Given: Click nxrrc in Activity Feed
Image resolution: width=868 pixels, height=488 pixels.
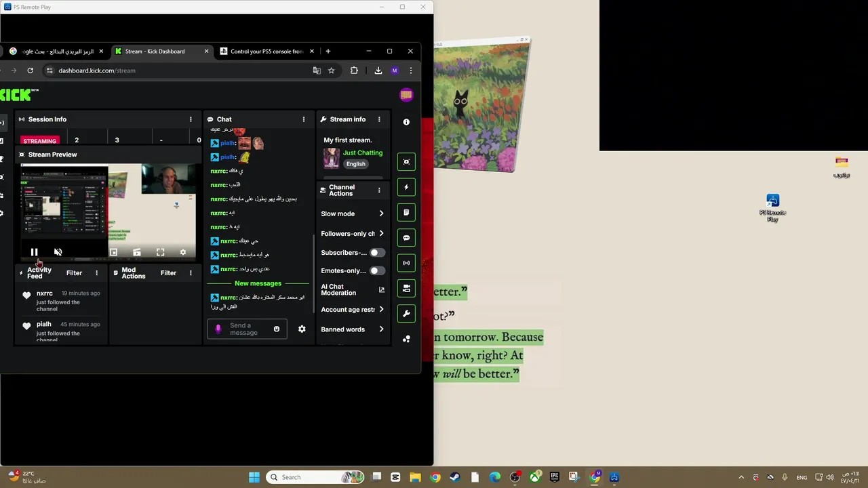Looking at the screenshot, I should pos(45,293).
